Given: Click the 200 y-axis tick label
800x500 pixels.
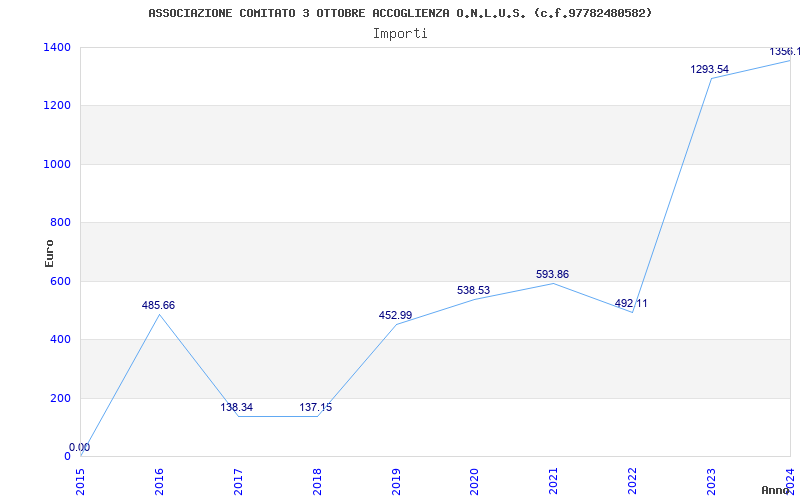Looking at the screenshot, I should (x=60, y=398).
